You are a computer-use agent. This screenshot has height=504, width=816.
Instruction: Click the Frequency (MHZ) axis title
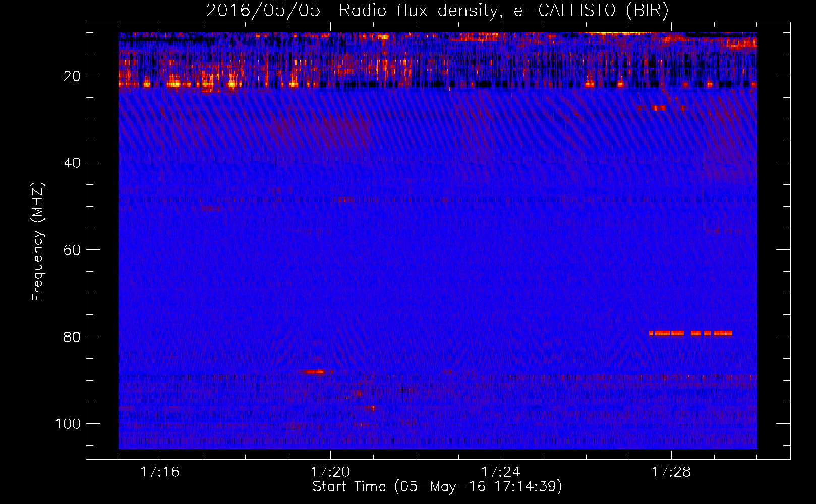38,241
